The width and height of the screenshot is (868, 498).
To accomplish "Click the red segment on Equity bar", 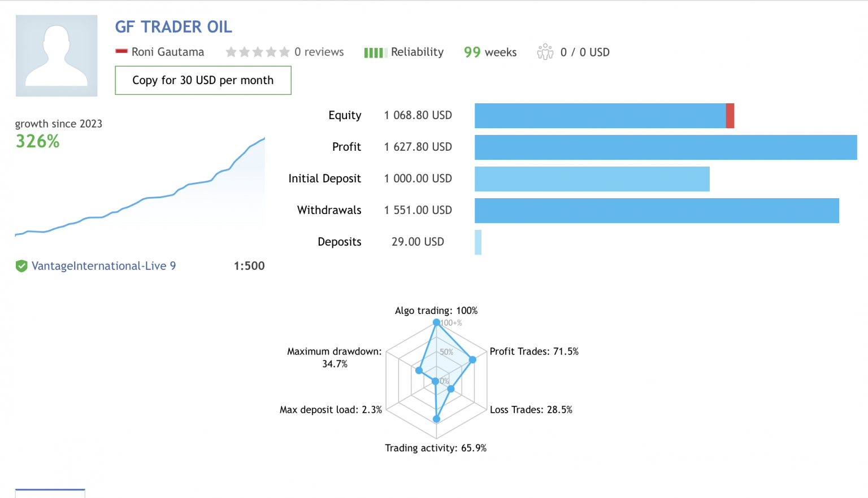I will point(730,116).
